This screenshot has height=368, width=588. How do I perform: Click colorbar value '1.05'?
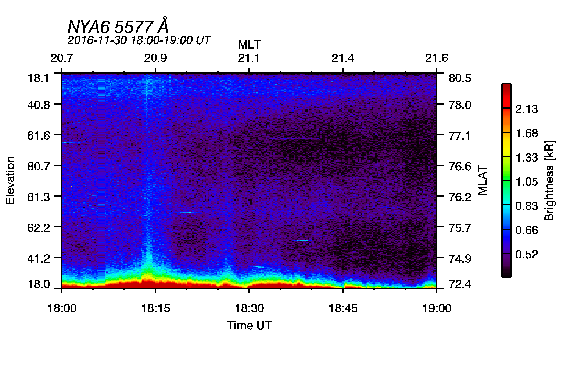point(526,182)
